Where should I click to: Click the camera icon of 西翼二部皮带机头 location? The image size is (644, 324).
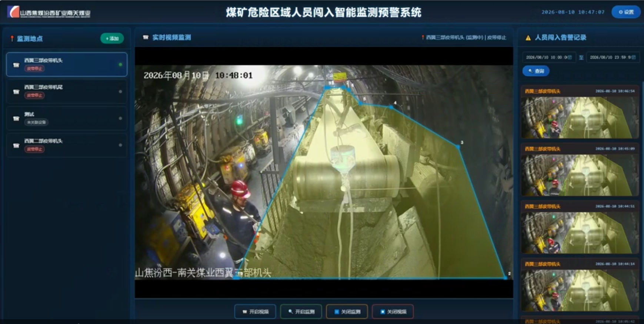coord(16,145)
